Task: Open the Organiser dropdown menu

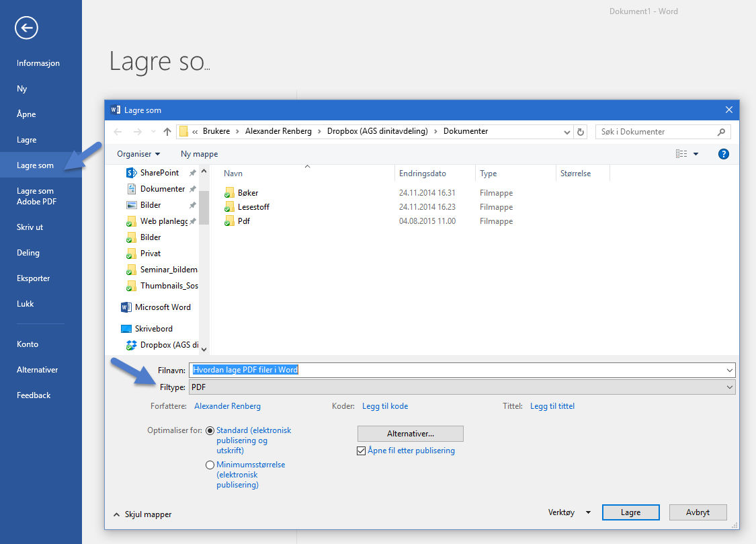Action: (x=138, y=154)
